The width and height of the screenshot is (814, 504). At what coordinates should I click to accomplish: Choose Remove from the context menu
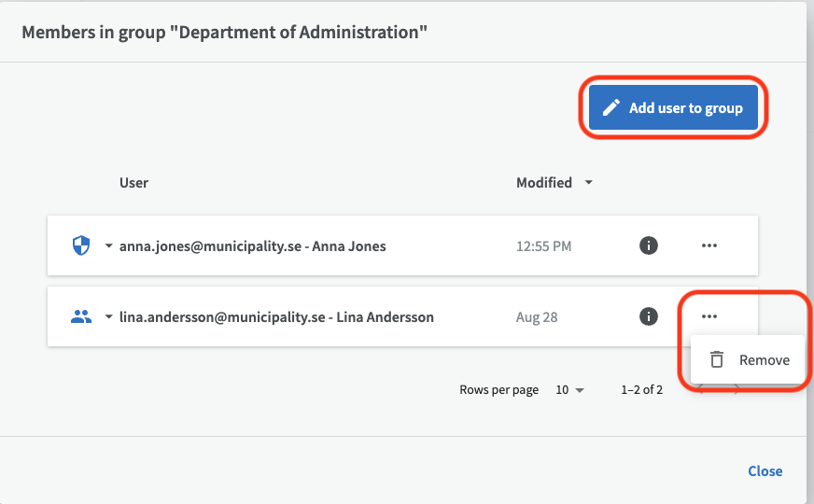tap(750, 360)
